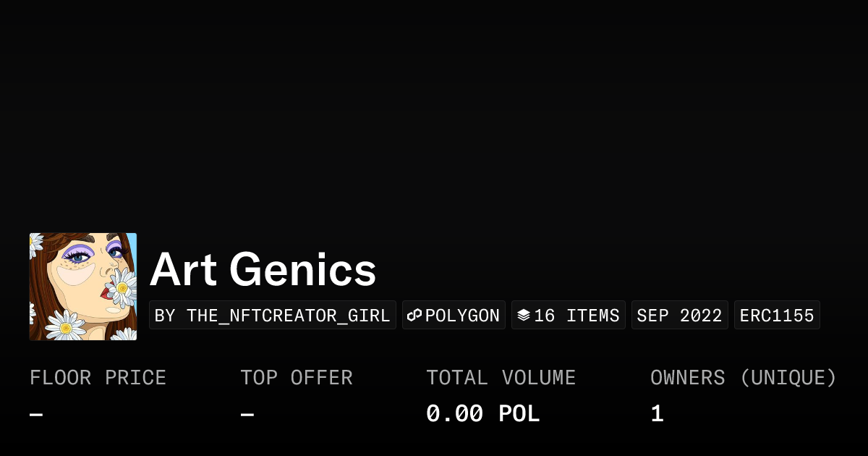The height and width of the screenshot is (456, 868).
Task: Click the blue eye in the avatar artwork
Action: tap(77, 256)
